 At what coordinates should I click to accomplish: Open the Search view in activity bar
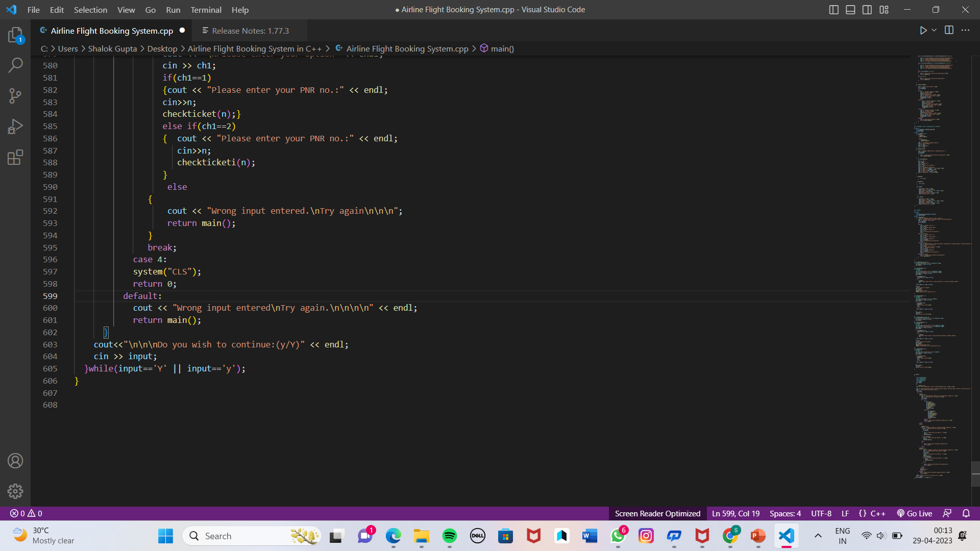tap(15, 65)
